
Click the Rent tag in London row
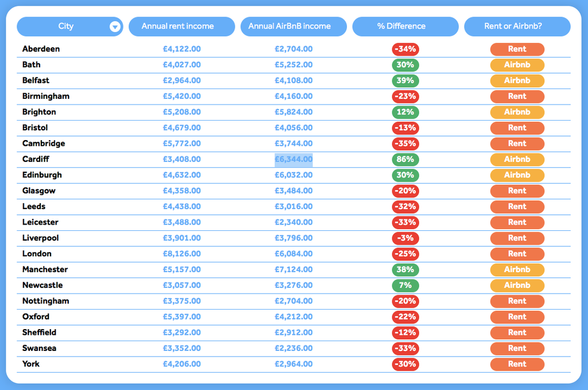coord(517,254)
